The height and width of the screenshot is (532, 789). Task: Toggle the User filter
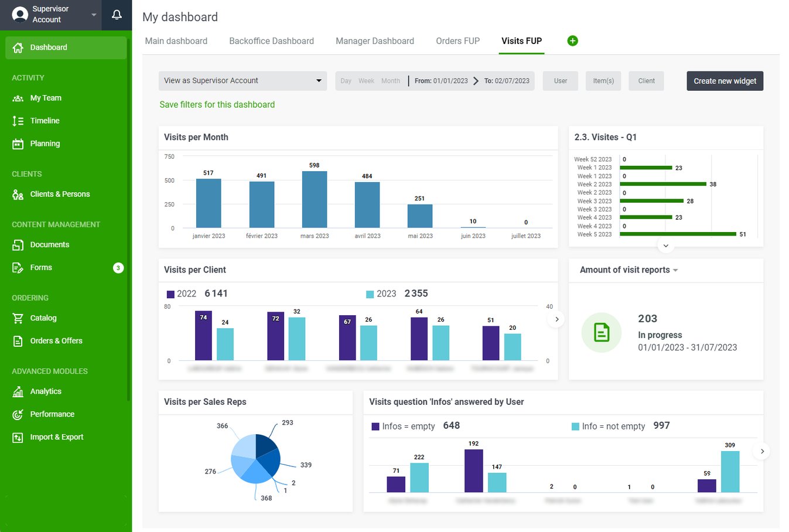click(x=560, y=80)
